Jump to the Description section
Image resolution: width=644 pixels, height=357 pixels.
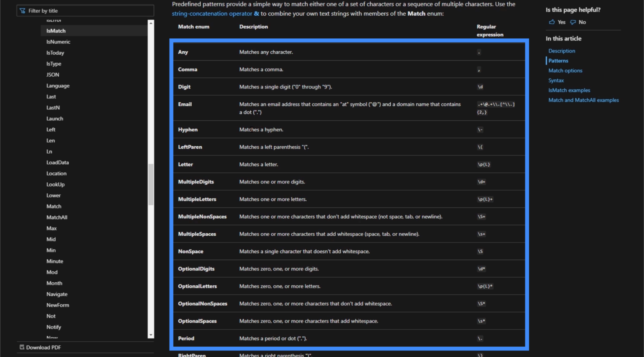coord(562,51)
